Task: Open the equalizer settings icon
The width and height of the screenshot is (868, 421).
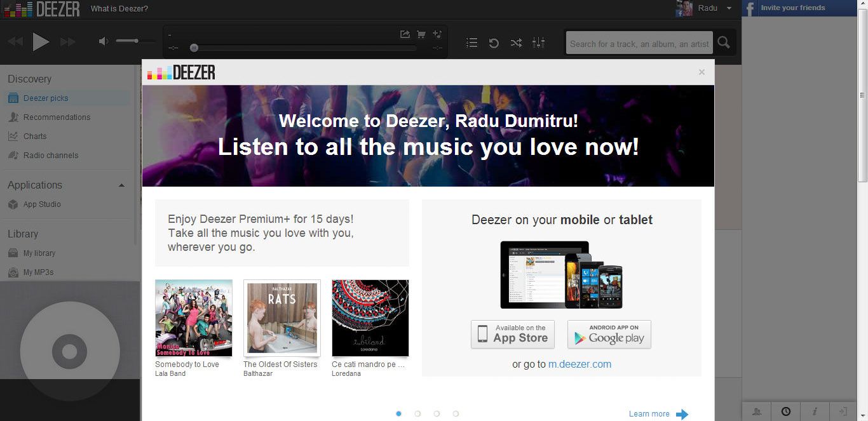Action: click(539, 43)
